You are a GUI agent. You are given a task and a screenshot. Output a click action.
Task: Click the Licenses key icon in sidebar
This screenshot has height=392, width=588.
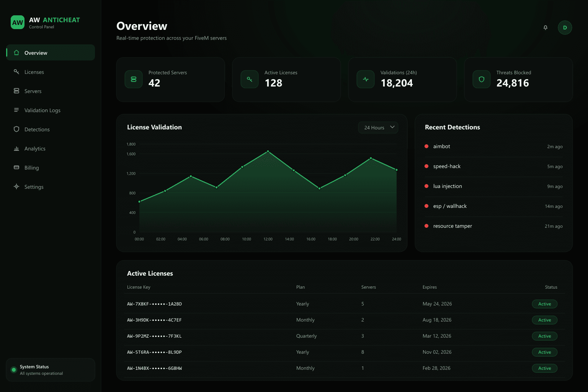pos(16,72)
